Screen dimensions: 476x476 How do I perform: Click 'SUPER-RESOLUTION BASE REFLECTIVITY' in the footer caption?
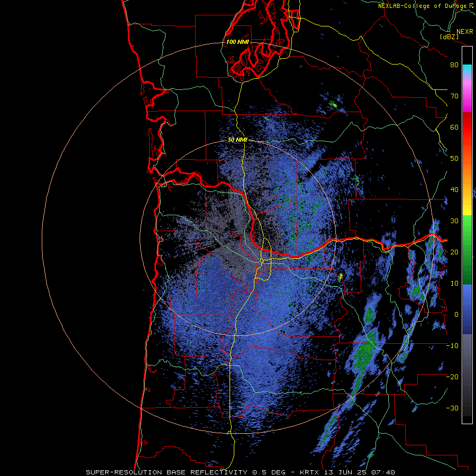pyautogui.click(x=167, y=472)
